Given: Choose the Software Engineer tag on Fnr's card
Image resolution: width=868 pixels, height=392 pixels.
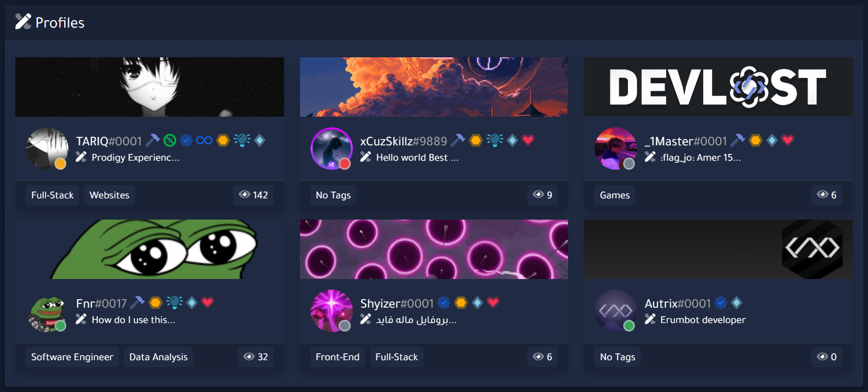Looking at the screenshot, I should pyautogui.click(x=72, y=357).
